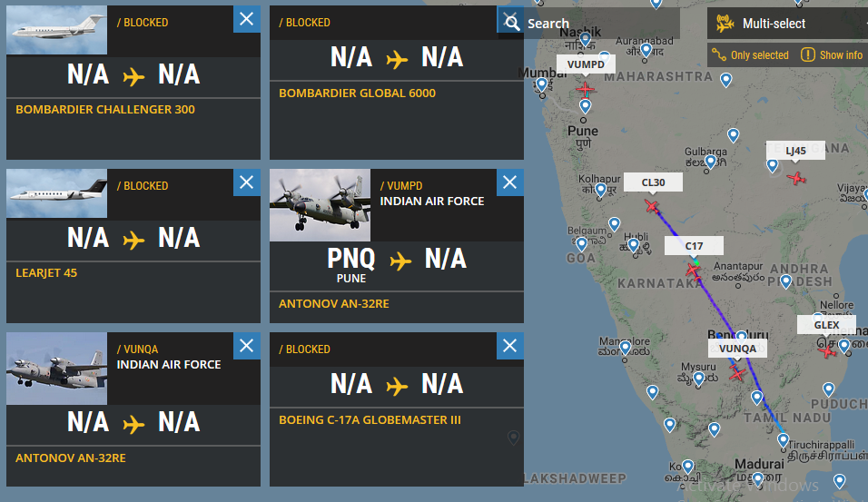Toggle the Multi-select mode button
Screen dimensions: 868x502
pyautogui.click(x=787, y=24)
